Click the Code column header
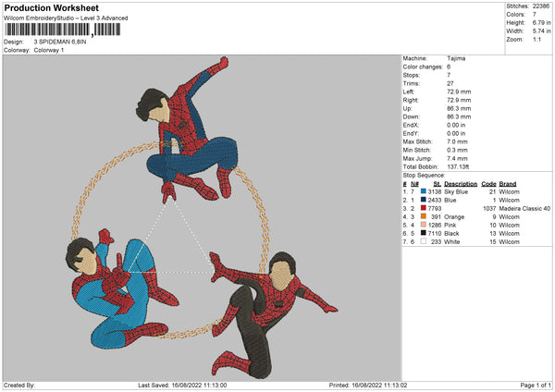 point(488,184)
